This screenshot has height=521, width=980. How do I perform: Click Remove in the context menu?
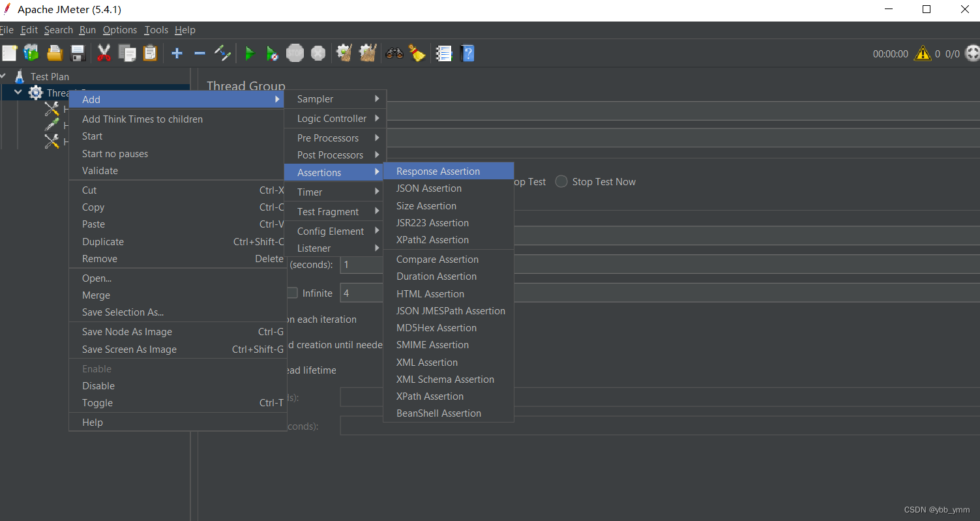pyautogui.click(x=178, y=258)
